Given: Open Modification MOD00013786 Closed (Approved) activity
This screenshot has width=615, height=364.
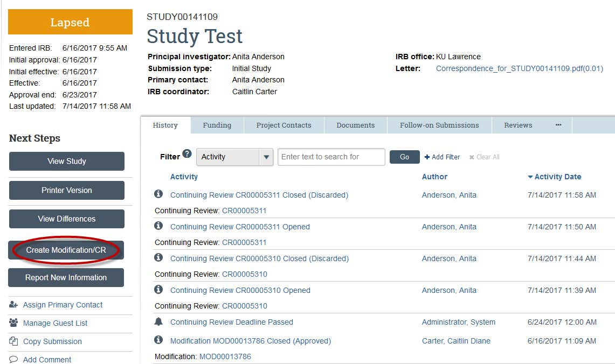Looking at the screenshot, I should tap(251, 340).
